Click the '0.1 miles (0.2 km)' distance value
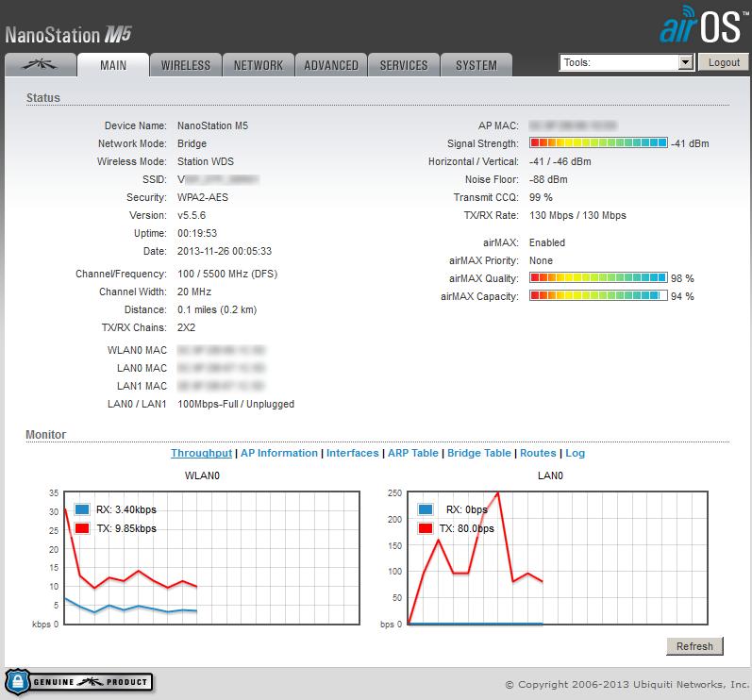 tap(217, 309)
